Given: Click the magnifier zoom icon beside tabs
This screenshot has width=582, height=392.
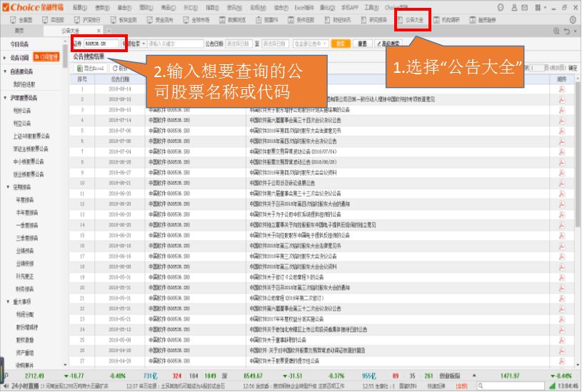Looking at the screenshot, I should point(556,31).
